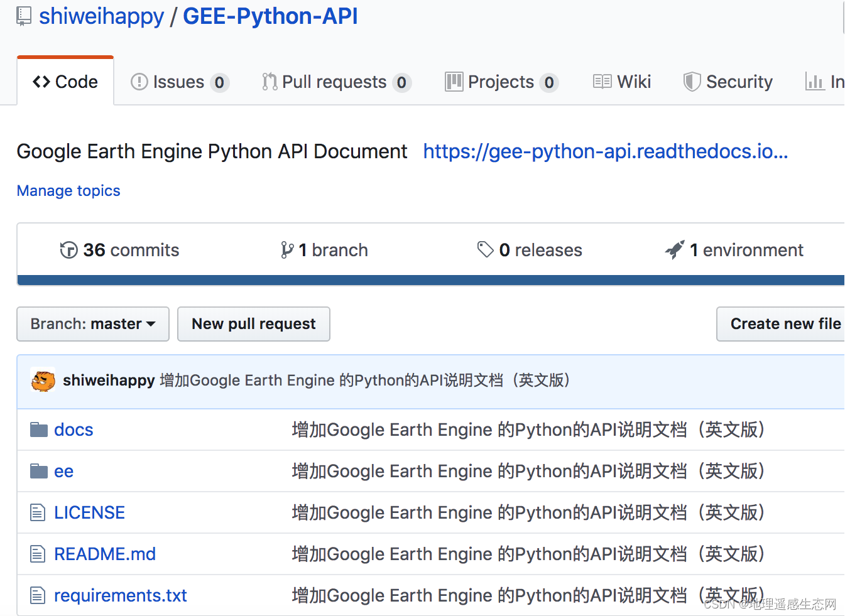Switch to the Code tab
The width and height of the screenshot is (845, 616).
click(x=65, y=82)
